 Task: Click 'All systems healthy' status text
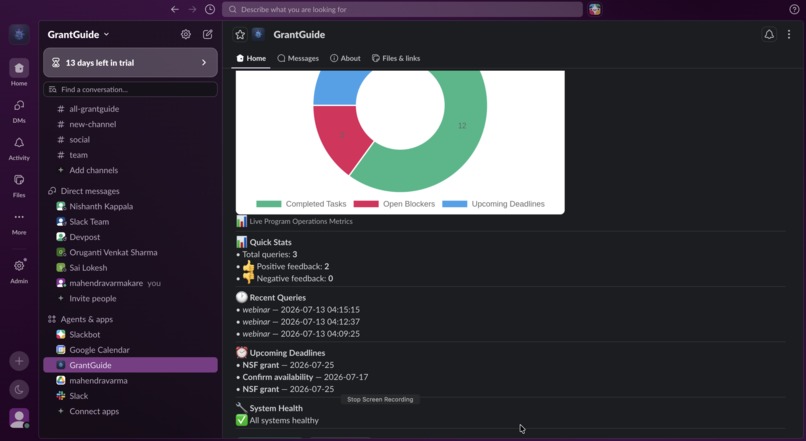[x=284, y=420]
